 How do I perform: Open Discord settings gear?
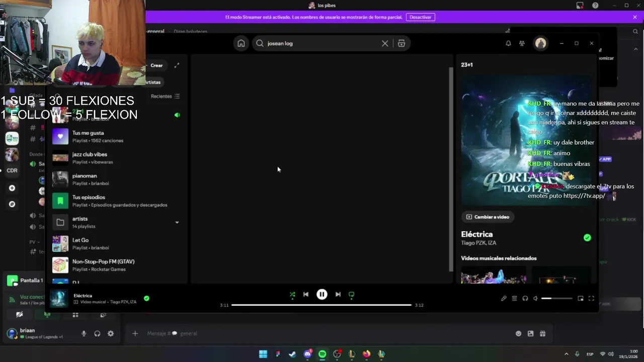[111, 333]
